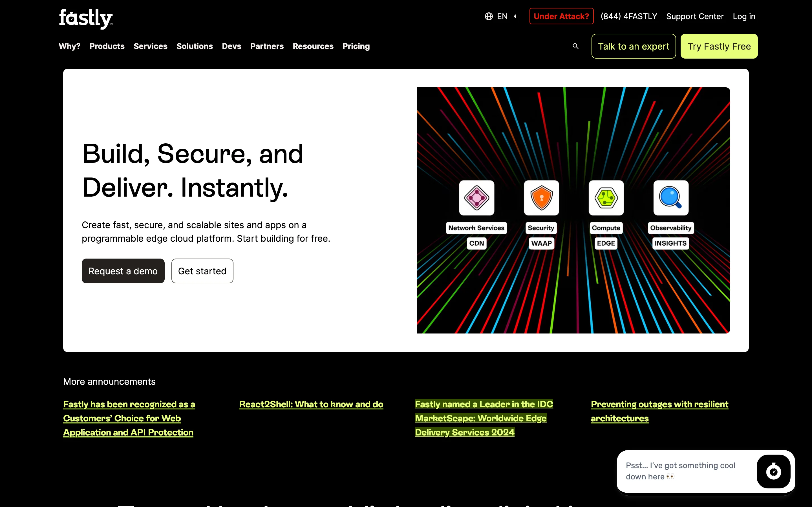Open the React2Shell announcement link

(x=311, y=404)
